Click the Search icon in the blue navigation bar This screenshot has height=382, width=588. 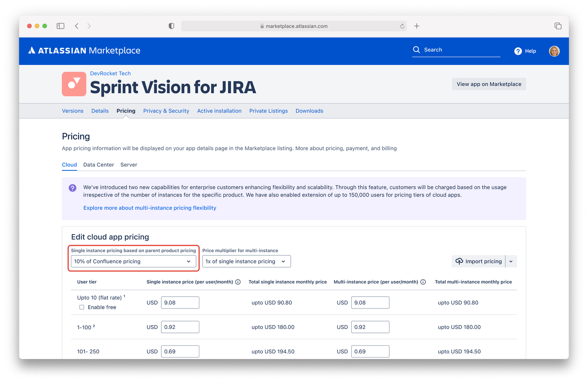[x=416, y=49]
